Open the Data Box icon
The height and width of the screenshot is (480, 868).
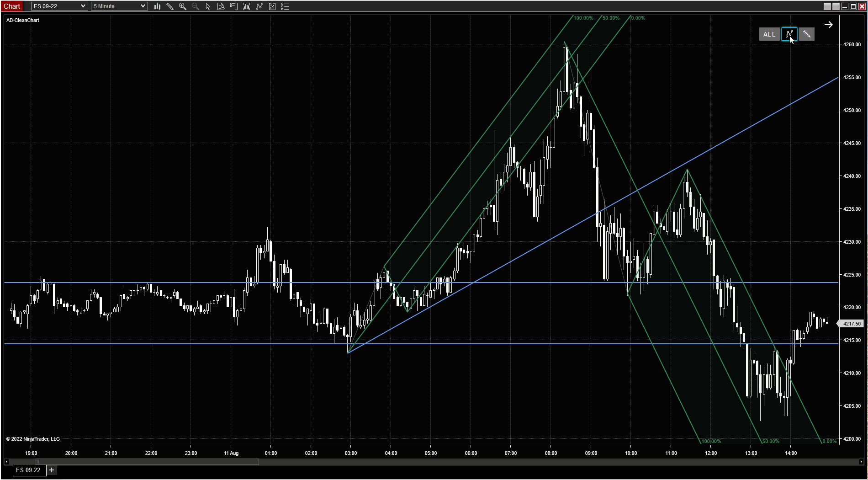pyautogui.click(x=221, y=6)
